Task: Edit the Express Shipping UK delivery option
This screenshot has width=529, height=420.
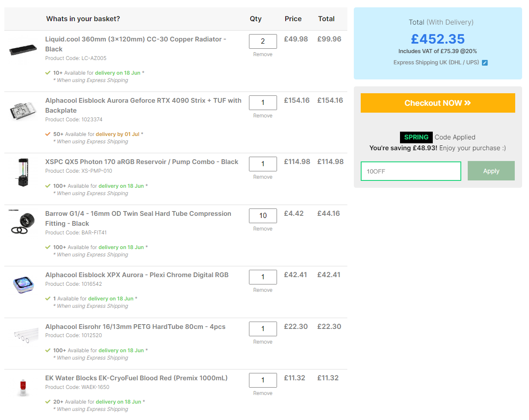Action: [485, 63]
